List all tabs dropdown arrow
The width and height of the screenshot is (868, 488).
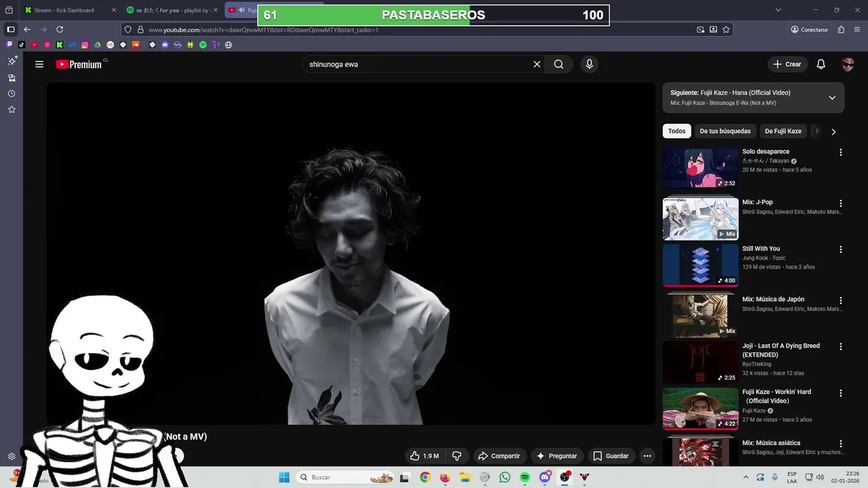pyautogui.click(x=778, y=10)
